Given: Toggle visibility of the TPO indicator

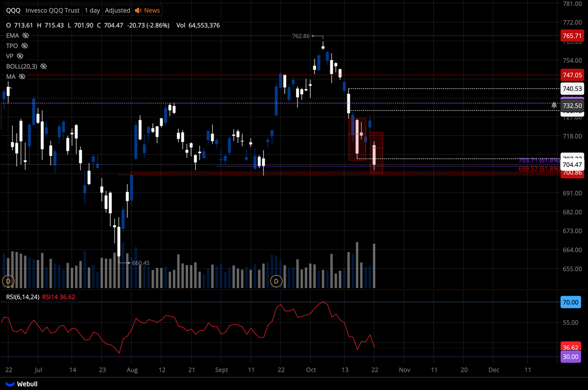Looking at the screenshot, I should coord(24,46).
